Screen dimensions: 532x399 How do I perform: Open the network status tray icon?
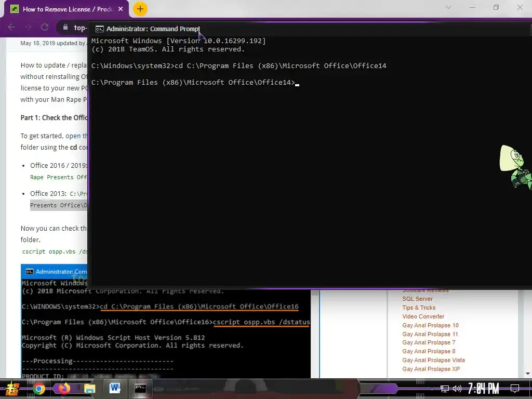444,389
